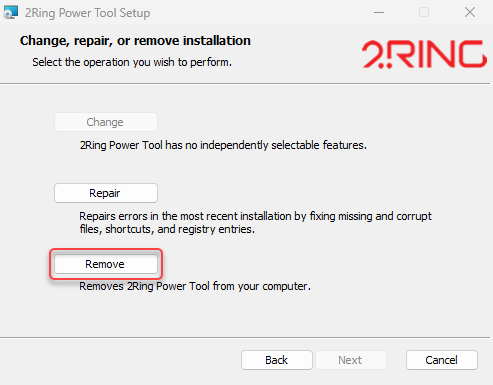Click the Repair button
Image resolution: width=493 pixels, height=385 pixels.
tap(106, 193)
